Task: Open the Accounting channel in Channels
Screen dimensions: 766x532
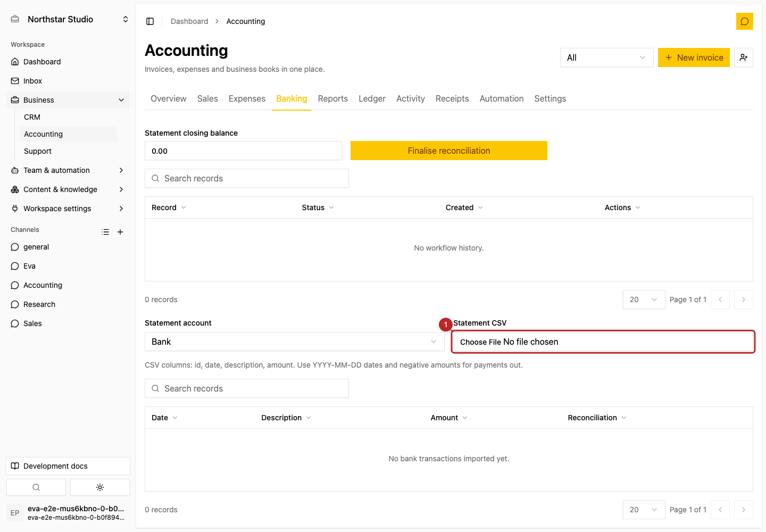Action: click(x=68, y=285)
